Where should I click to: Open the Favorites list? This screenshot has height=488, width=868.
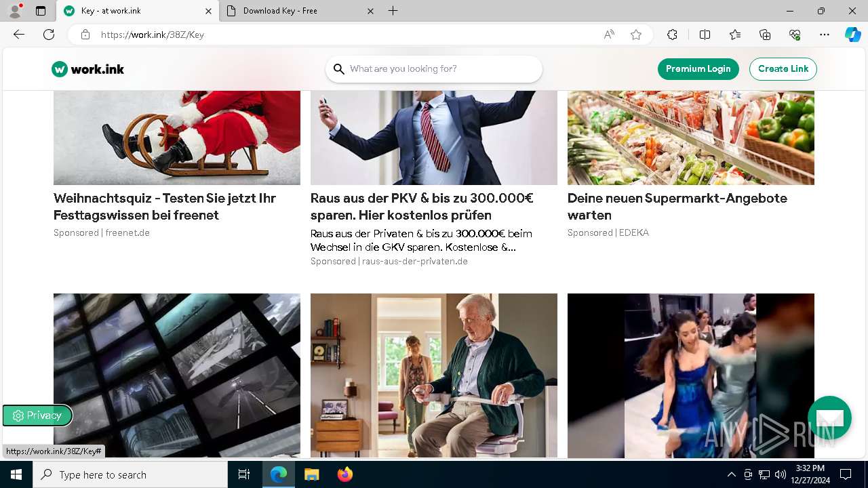[735, 35]
